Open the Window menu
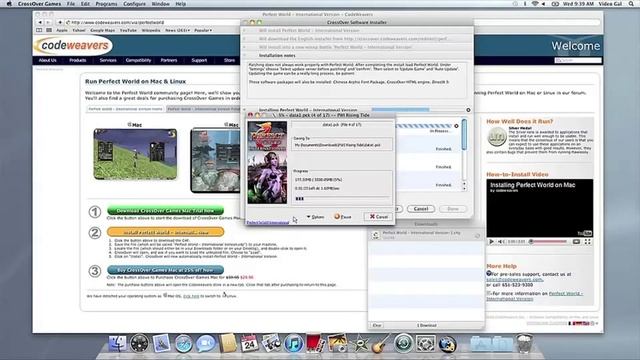Image resolution: width=640 pixels, height=360 pixels. 160,4
